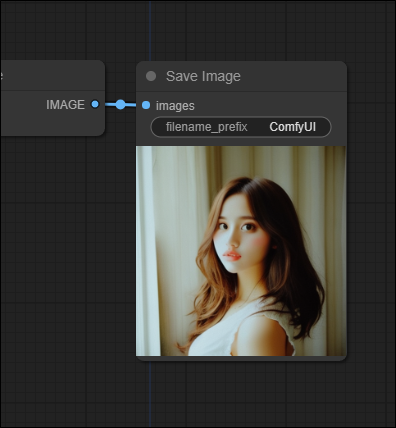The width and height of the screenshot is (396, 428).
Task: Click the images input label
Action: (x=175, y=106)
